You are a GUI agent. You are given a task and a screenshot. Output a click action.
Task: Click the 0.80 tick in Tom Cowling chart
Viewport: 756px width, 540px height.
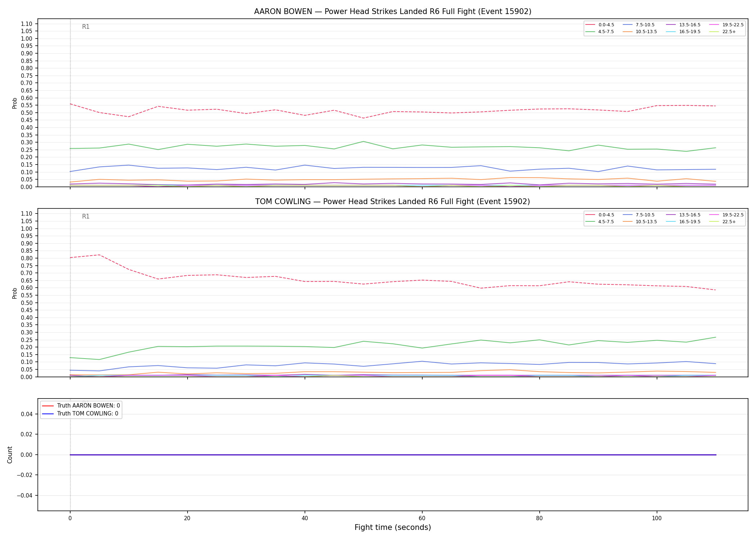pyautogui.click(x=27, y=258)
